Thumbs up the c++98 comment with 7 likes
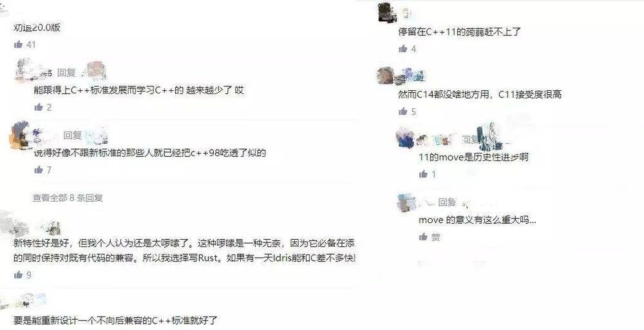The width and height of the screenshot is (644, 330). click(39, 170)
